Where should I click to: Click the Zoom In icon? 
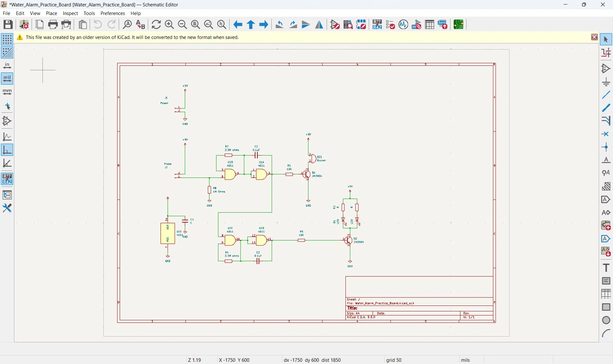(169, 25)
